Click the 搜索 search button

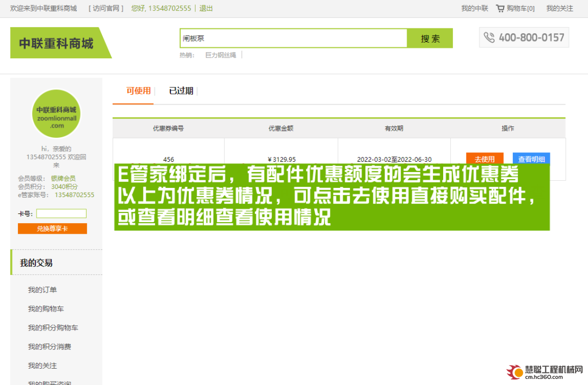click(x=430, y=38)
